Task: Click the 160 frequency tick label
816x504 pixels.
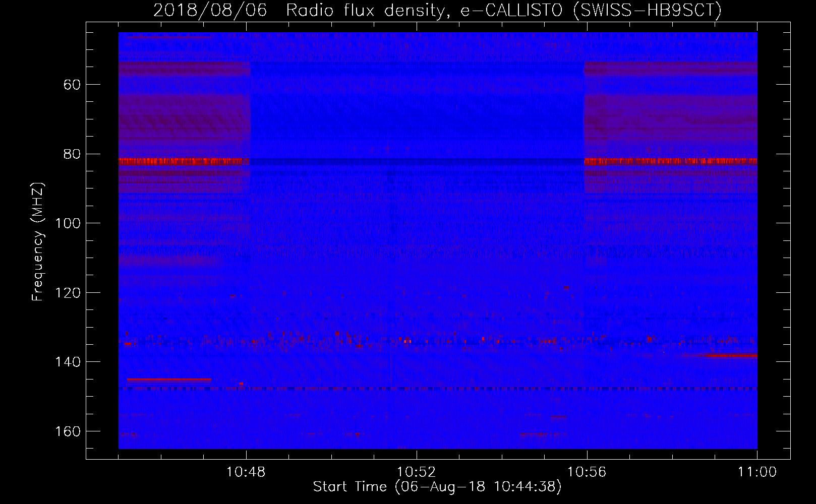Action: click(x=68, y=431)
